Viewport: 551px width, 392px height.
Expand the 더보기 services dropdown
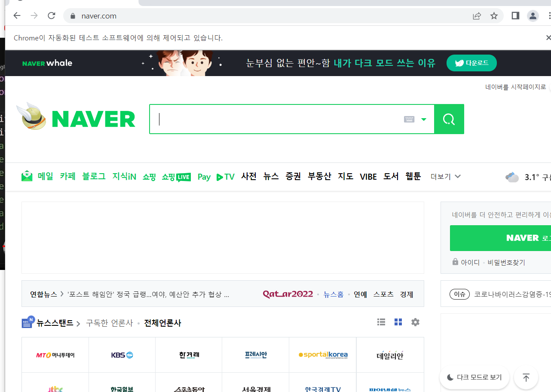pyautogui.click(x=446, y=177)
